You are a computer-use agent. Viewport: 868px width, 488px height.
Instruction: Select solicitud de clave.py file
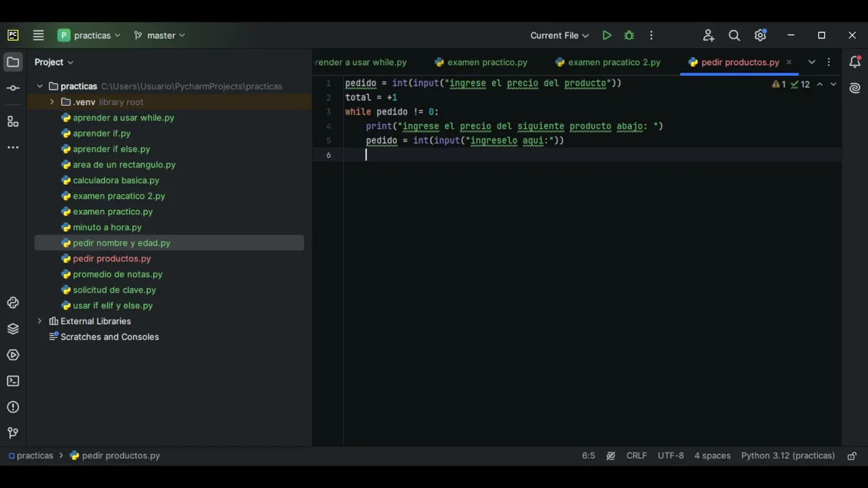[x=114, y=289]
